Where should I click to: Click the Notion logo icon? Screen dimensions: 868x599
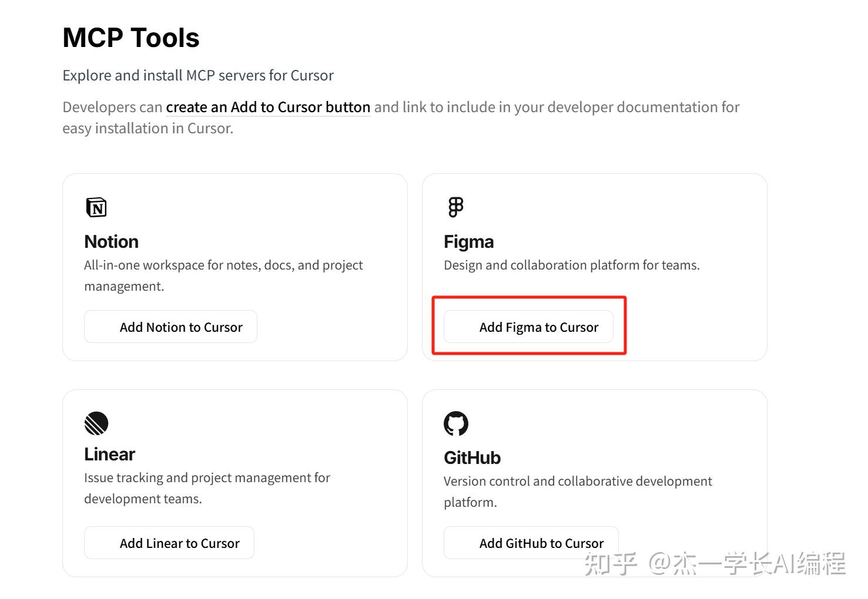point(96,207)
